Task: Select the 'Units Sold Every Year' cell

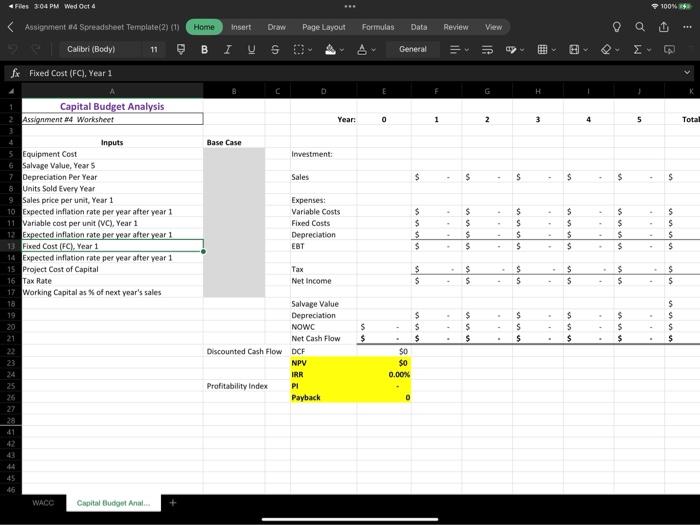Action: tap(112, 189)
